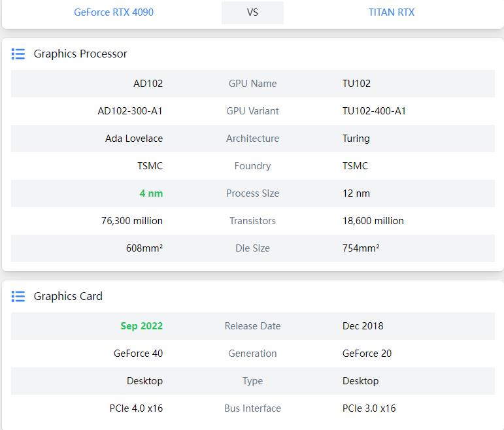The height and width of the screenshot is (430, 504).
Task: Click the TU102 GPU name value
Action: 356,84
